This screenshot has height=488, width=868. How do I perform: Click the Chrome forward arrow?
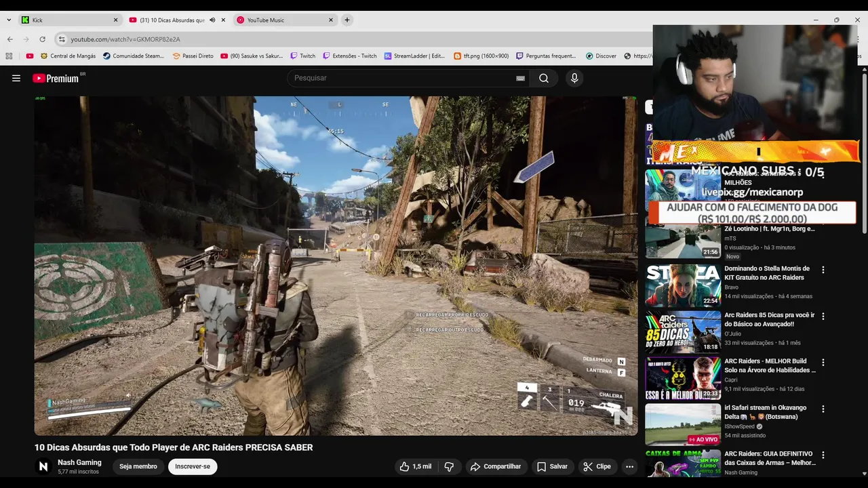[x=26, y=39]
